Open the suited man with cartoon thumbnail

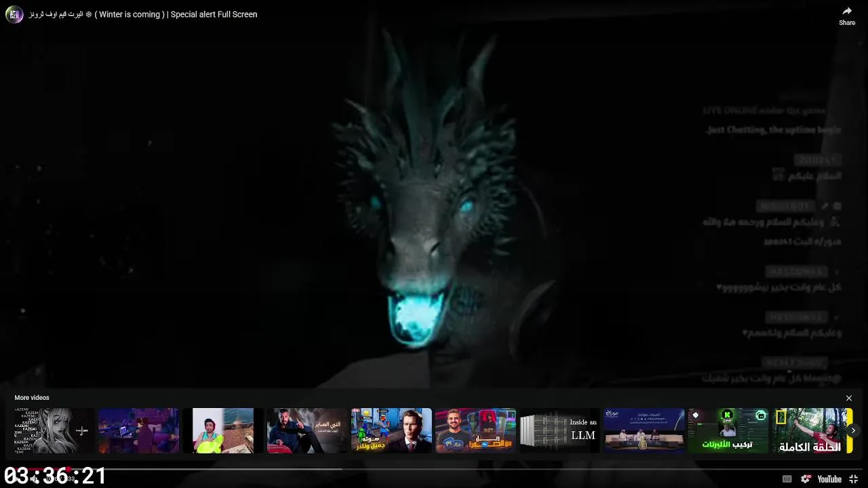[391, 430]
